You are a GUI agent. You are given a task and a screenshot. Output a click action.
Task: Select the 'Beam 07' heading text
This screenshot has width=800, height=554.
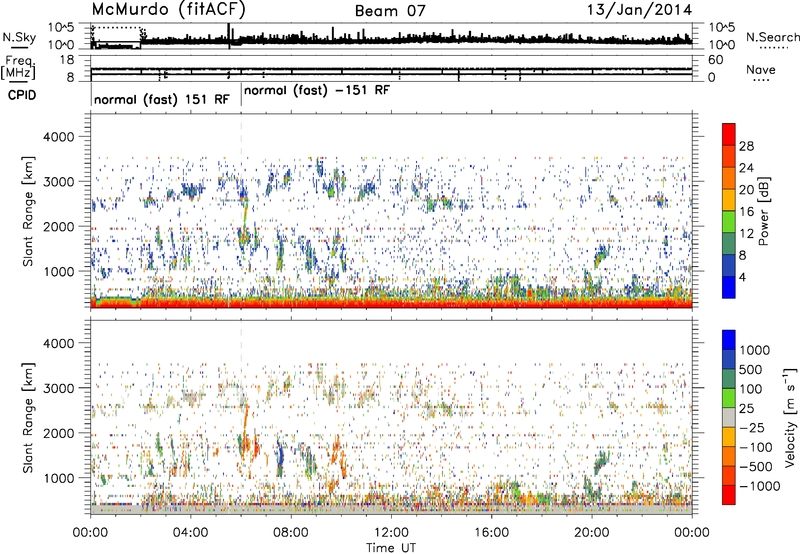pos(390,11)
